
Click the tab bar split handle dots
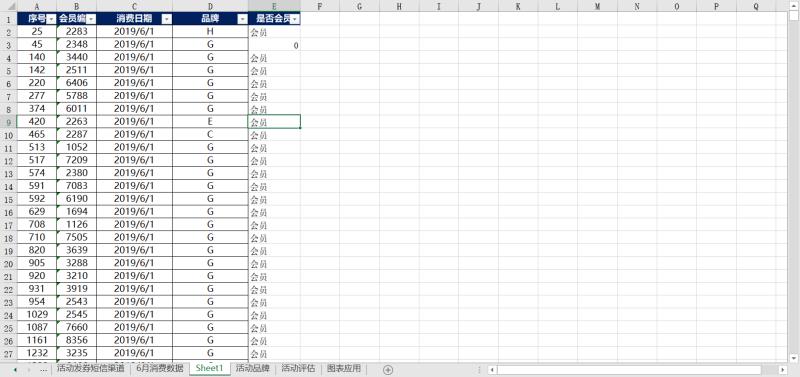tap(480, 369)
